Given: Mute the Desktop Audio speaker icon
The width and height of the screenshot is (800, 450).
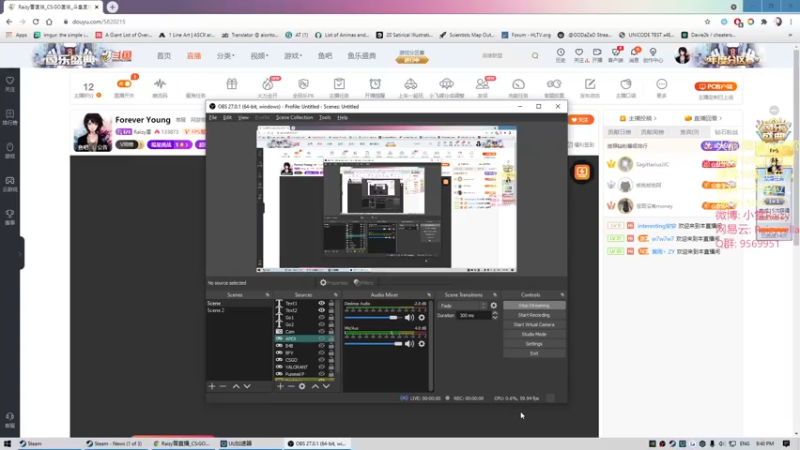Looking at the screenshot, I should tap(409, 317).
